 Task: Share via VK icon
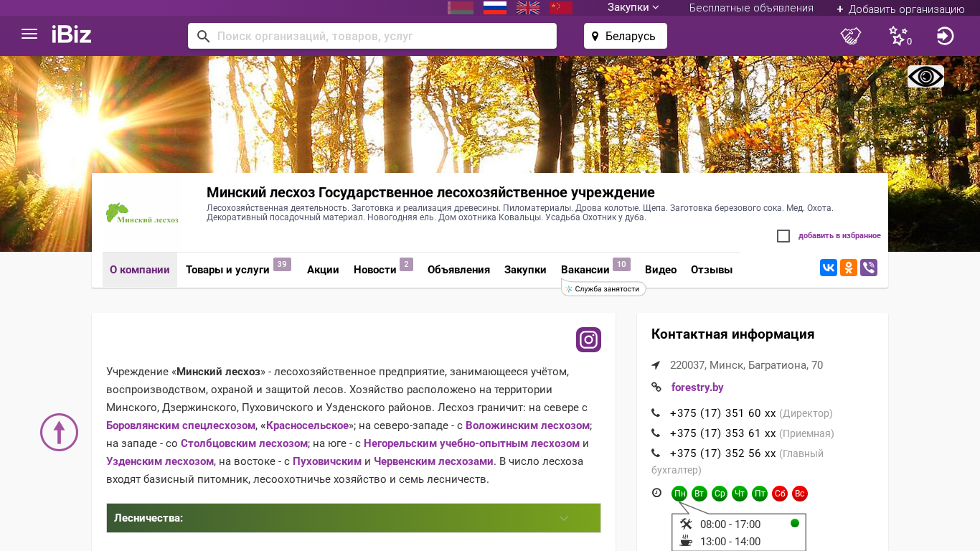(x=829, y=268)
